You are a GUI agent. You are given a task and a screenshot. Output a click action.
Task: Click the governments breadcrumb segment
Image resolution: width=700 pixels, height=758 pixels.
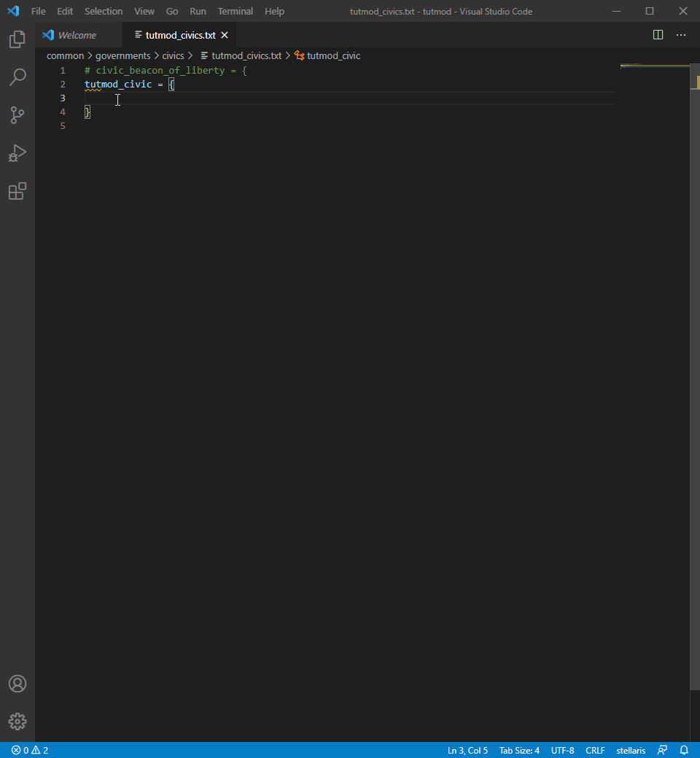(123, 55)
